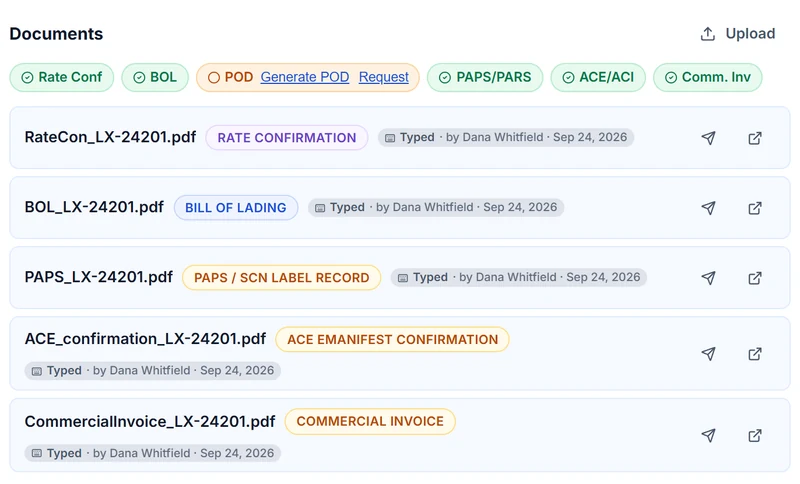Screen dimensions: 800x484
Task: Click the BILL OF LADING type badge
Action: tap(236, 208)
